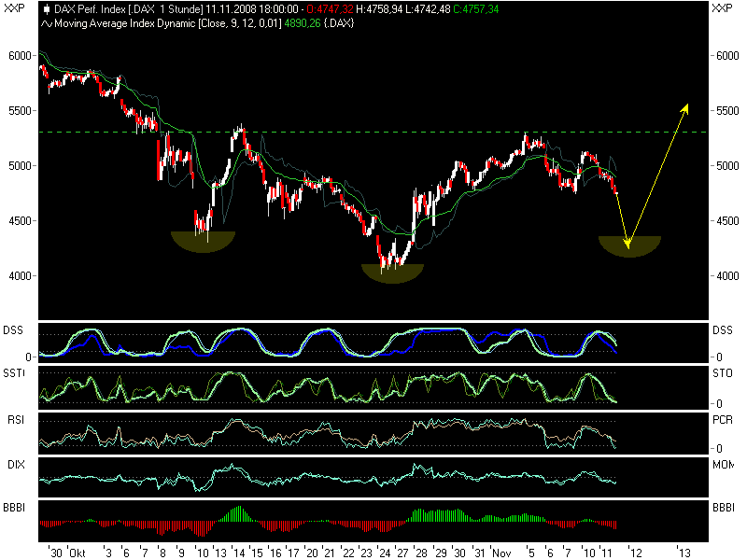Click 5500 on the left price axis
The image size is (747, 560).
[20, 110]
